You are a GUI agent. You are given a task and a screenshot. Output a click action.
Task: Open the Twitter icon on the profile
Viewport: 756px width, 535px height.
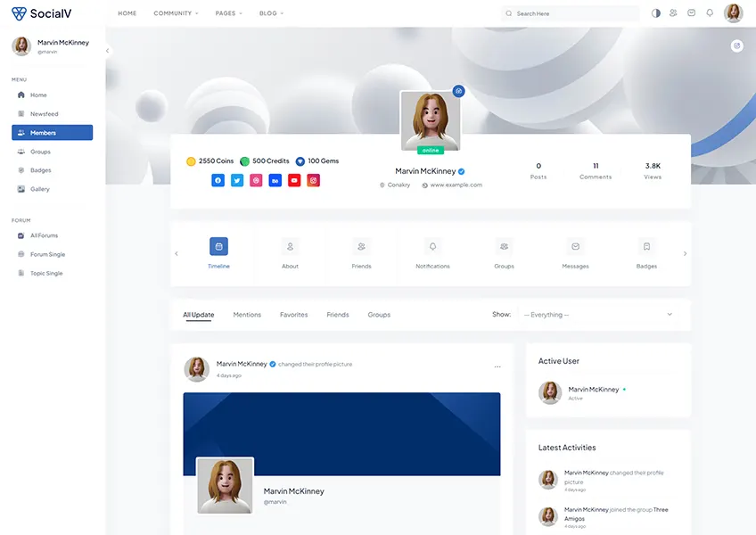pos(236,179)
